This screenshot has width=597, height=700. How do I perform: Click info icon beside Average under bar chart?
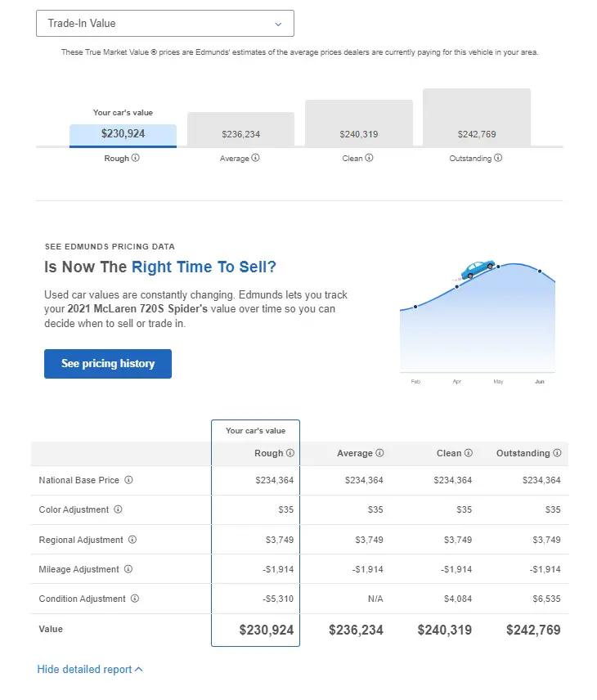point(255,158)
